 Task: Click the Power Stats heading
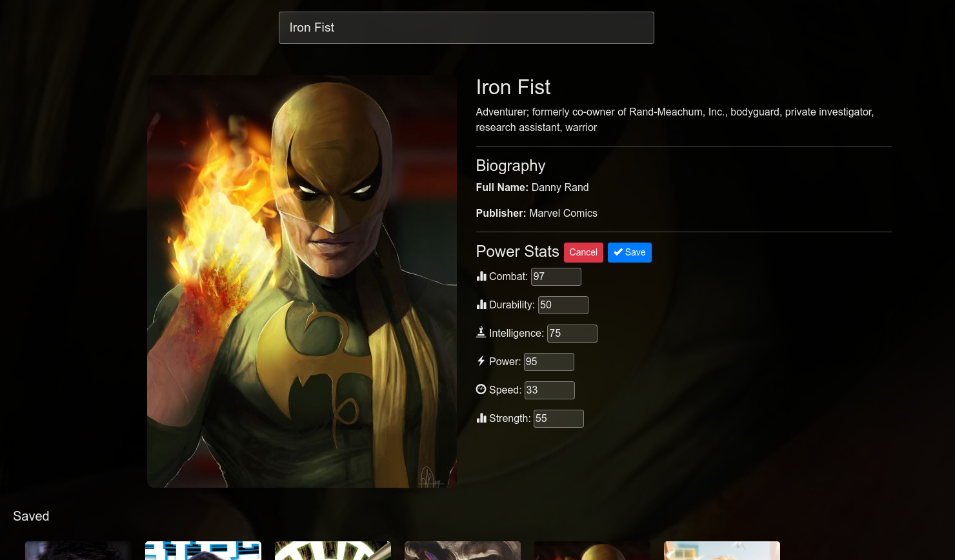coord(518,252)
